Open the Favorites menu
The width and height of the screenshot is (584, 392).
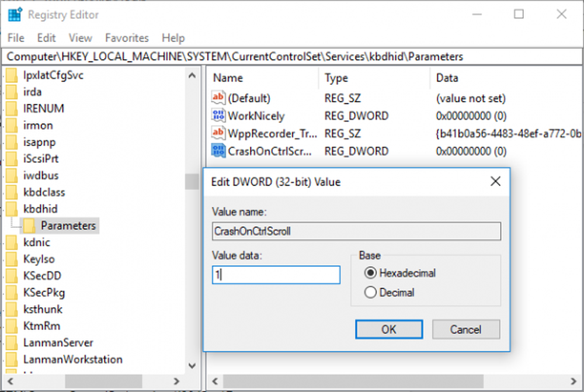coord(127,38)
